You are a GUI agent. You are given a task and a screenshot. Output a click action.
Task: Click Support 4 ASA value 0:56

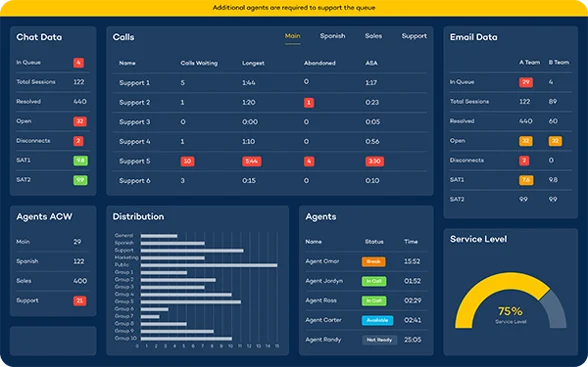[x=372, y=142]
